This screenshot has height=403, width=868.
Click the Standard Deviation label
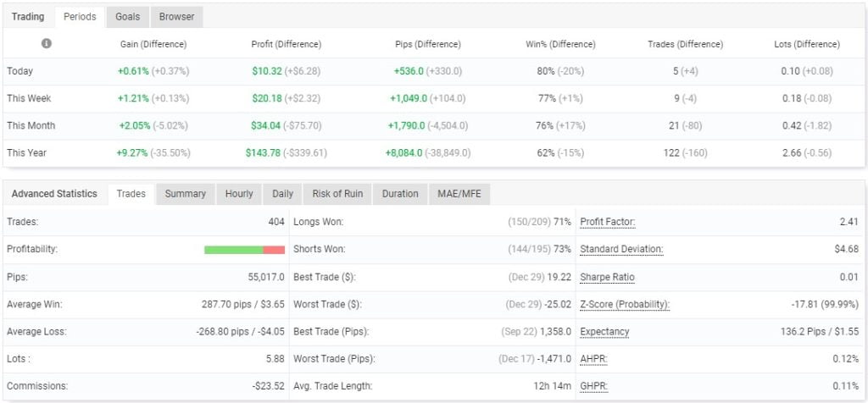tap(621, 250)
